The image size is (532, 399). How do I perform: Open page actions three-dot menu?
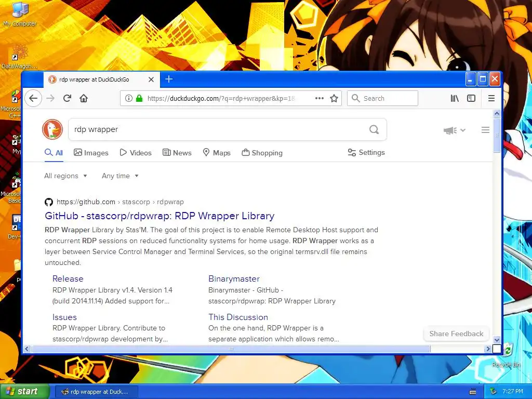[x=320, y=98]
